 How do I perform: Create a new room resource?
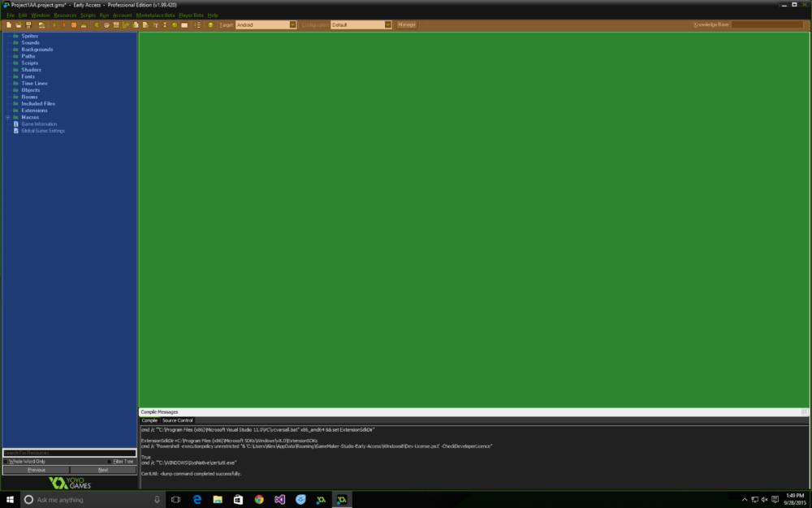(x=183, y=24)
